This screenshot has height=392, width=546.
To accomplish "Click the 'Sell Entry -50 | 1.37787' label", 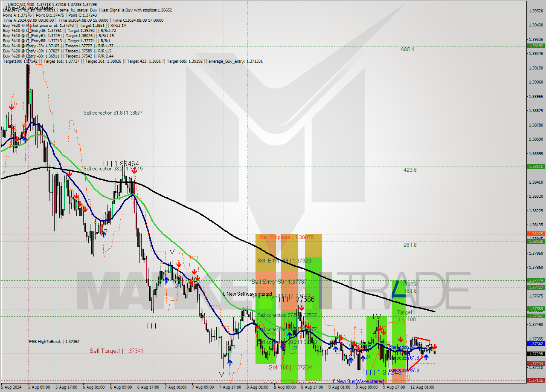I will 279,282.
